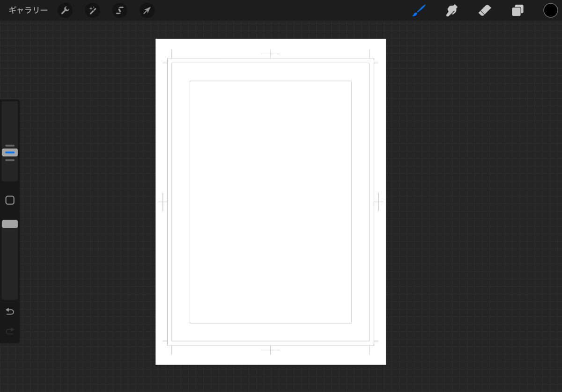
Task: Click inside the white canvas inner frame
Action: pyautogui.click(x=271, y=202)
